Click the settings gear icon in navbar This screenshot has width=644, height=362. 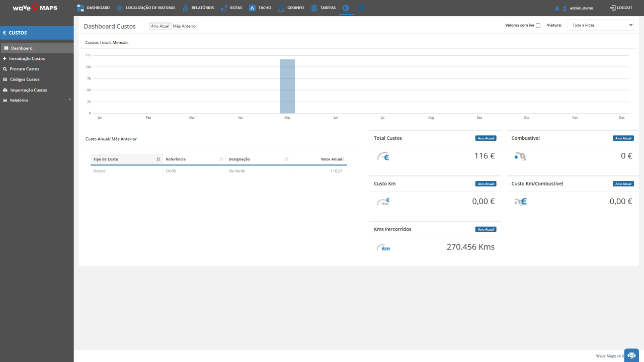click(361, 8)
